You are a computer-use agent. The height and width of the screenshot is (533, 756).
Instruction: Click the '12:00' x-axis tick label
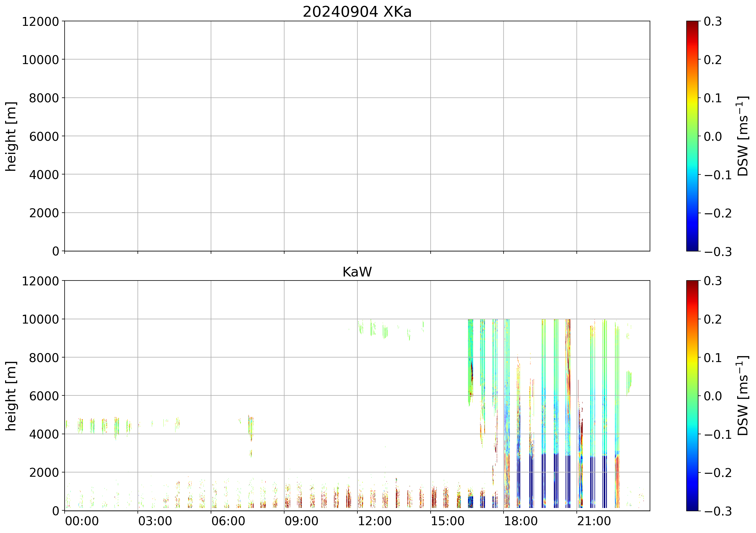[375, 521]
